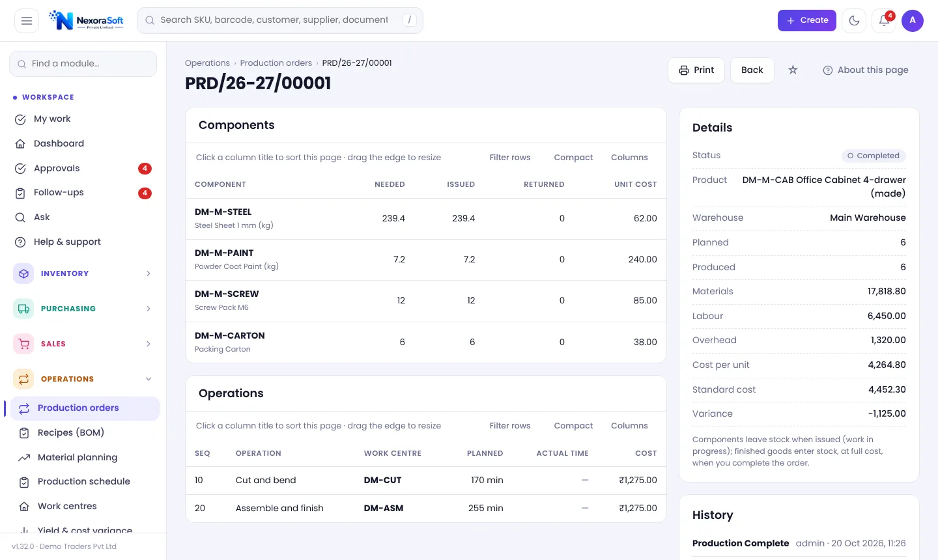Open Production schedule in sidebar
The height and width of the screenshot is (560, 938).
coord(85,482)
